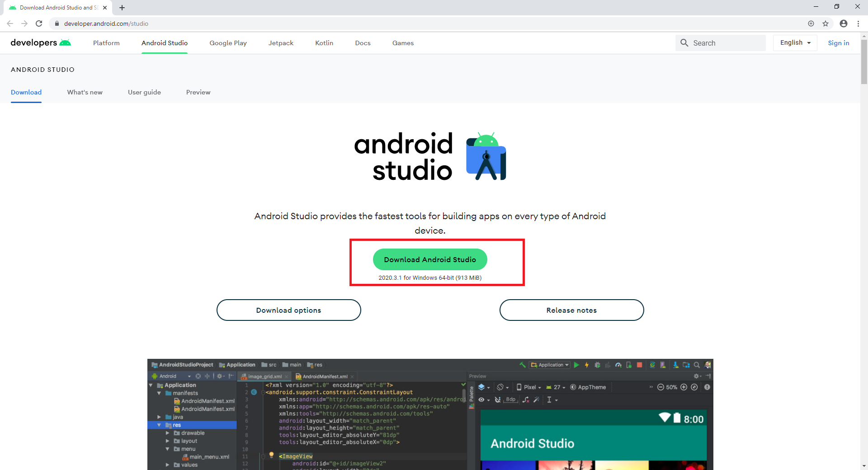Click the Android developers logo
This screenshot has height=470, width=868.
(41, 43)
